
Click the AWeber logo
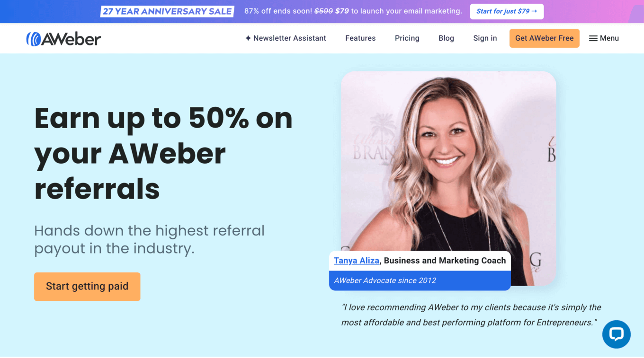tap(63, 39)
